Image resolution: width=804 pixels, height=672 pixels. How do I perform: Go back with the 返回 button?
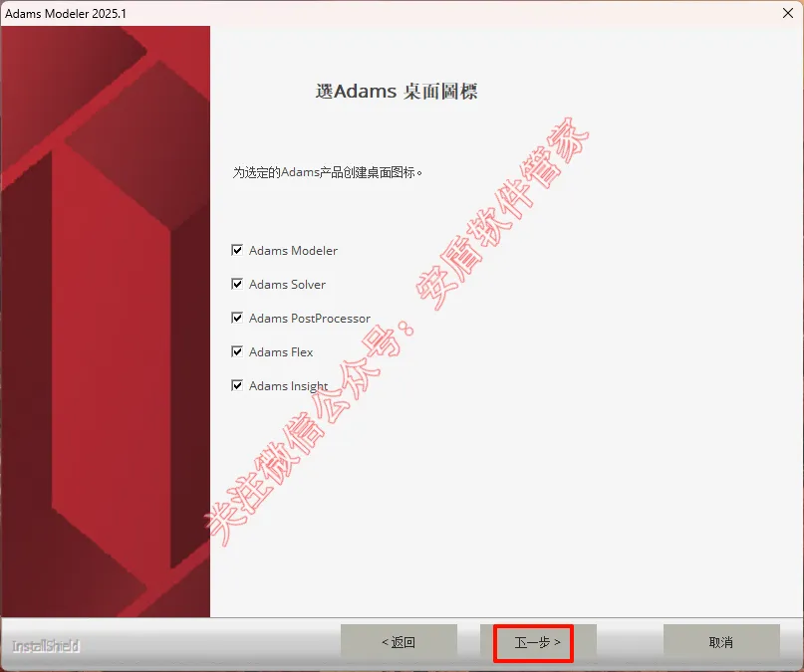pyautogui.click(x=399, y=642)
